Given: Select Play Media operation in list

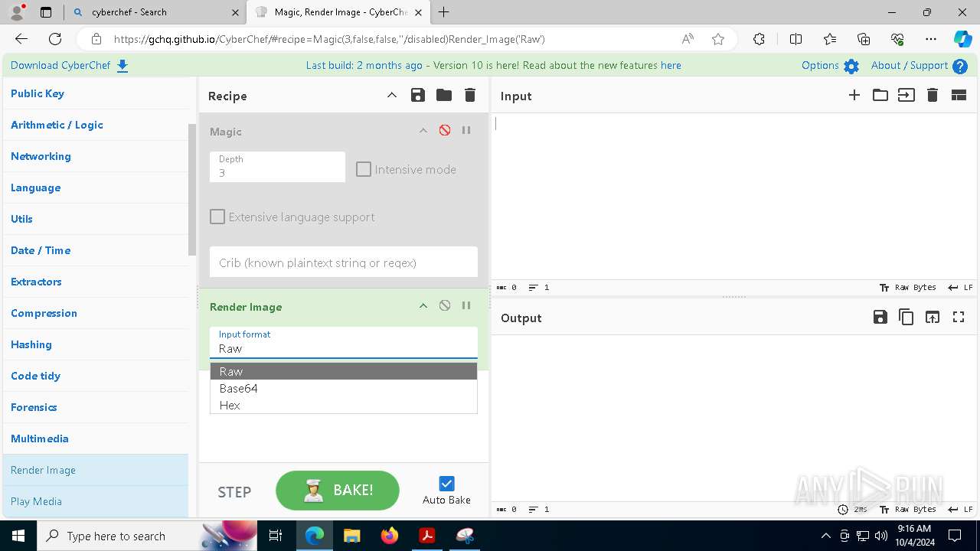Looking at the screenshot, I should (x=96, y=501).
